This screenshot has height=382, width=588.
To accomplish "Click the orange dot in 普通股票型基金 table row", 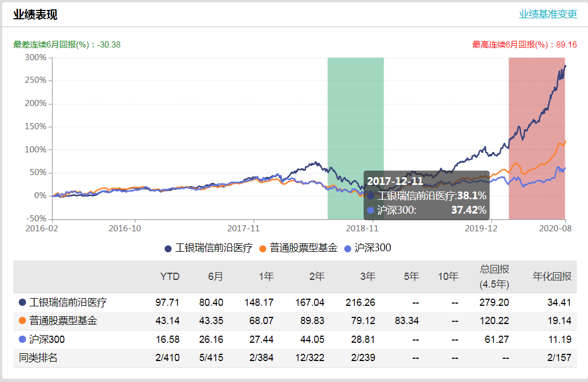I will 22,320.
